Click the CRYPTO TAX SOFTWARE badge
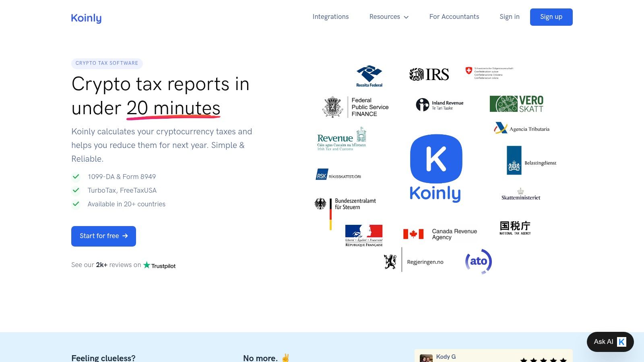Screen dimensions: 644x362 coord(107,63)
